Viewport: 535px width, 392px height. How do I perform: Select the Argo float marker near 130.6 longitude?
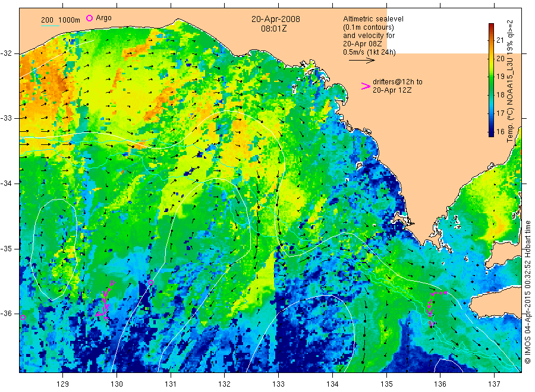click(x=150, y=283)
